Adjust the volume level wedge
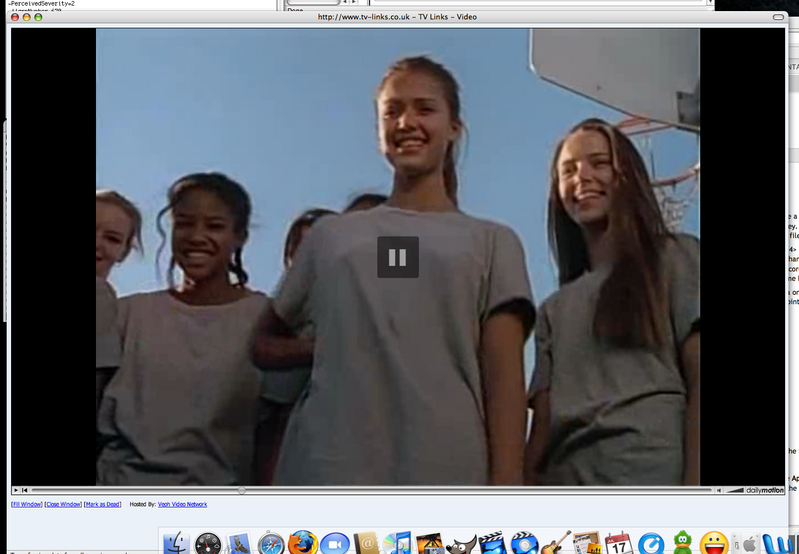This screenshot has height=554, width=799. coord(734,490)
